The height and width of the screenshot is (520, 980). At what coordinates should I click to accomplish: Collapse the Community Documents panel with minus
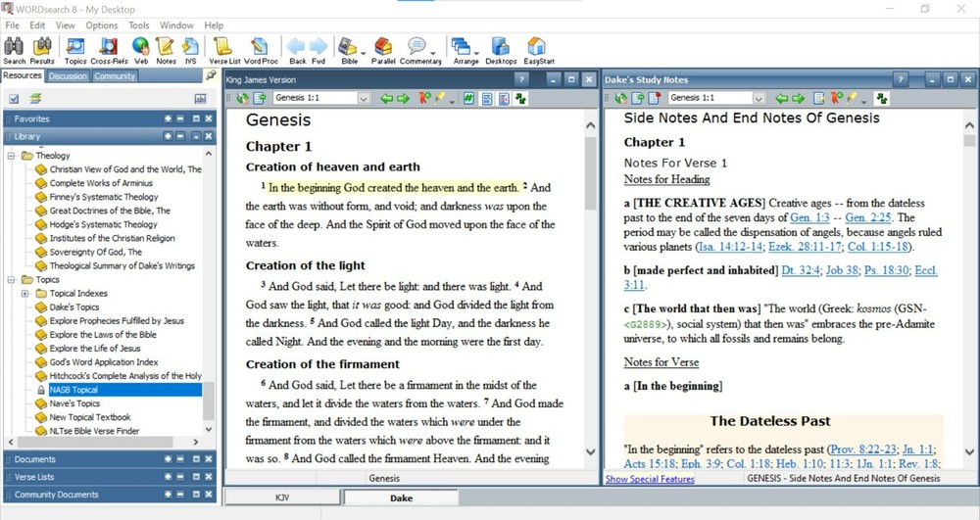tap(180, 494)
